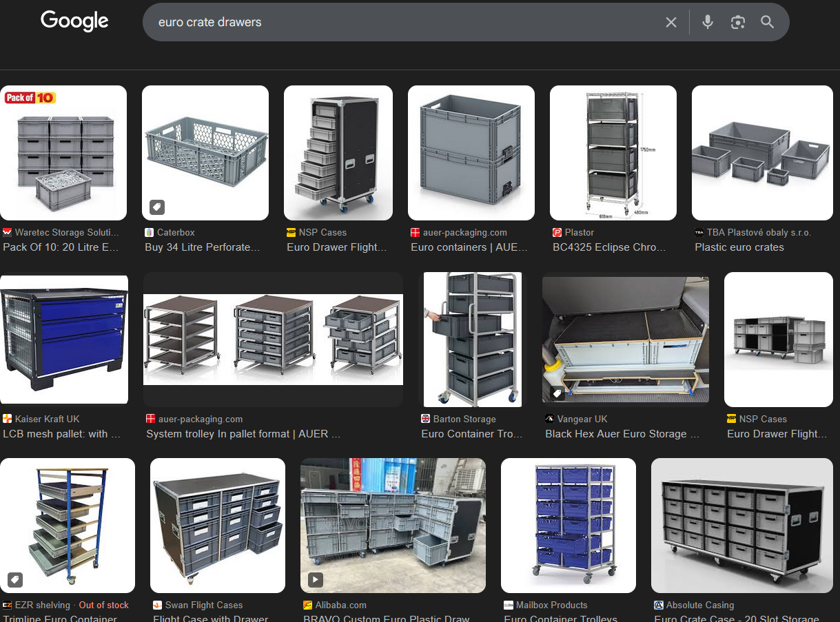The image size is (840, 622).
Task: Open the NSP Cases drawer flight case image
Action: point(338,153)
